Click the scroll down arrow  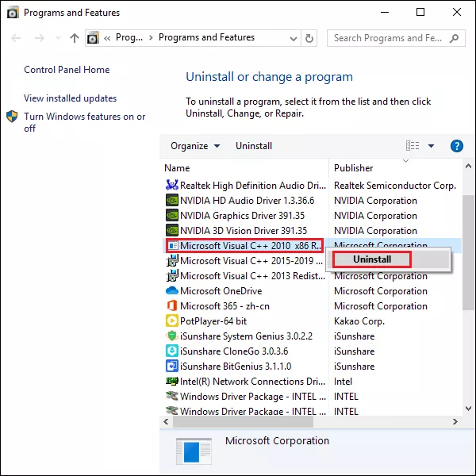468,409
